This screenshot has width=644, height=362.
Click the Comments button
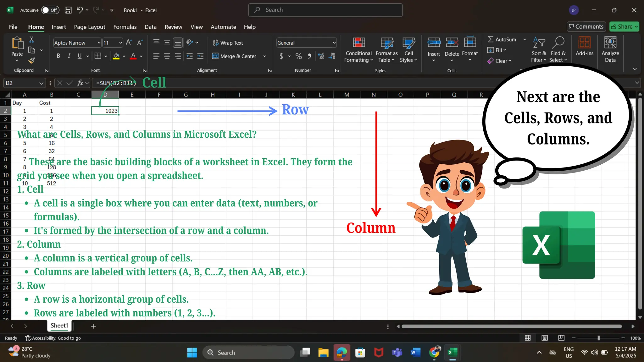pos(586,27)
